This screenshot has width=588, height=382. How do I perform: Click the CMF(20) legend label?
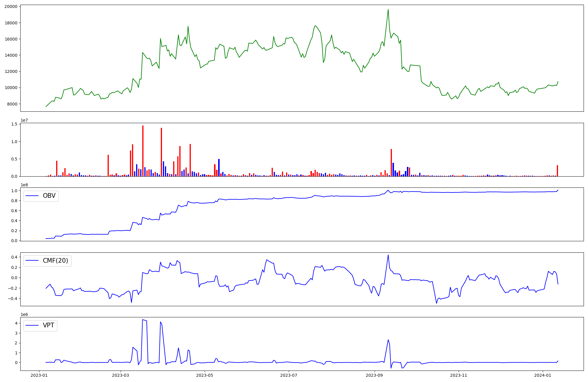(x=55, y=261)
